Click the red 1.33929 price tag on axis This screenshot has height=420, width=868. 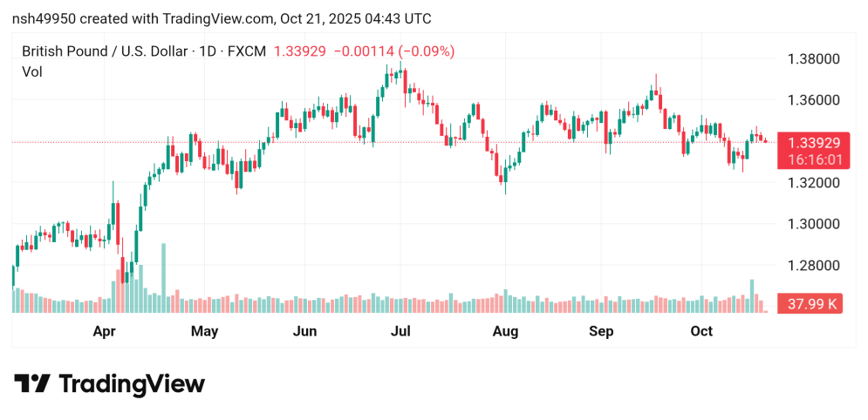pyautogui.click(x=812, y=143)
